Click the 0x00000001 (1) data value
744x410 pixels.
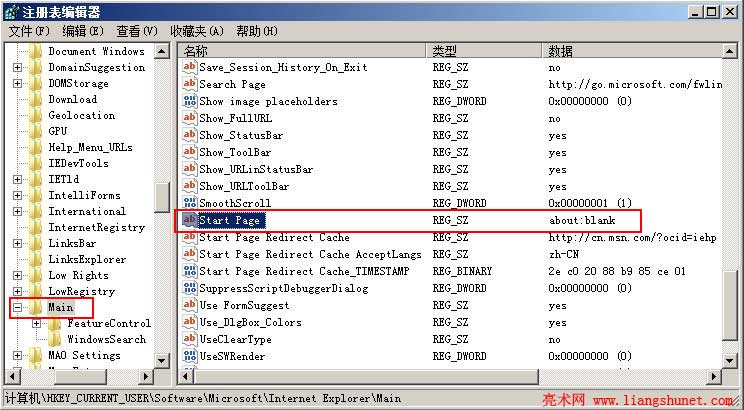(590, 203)
